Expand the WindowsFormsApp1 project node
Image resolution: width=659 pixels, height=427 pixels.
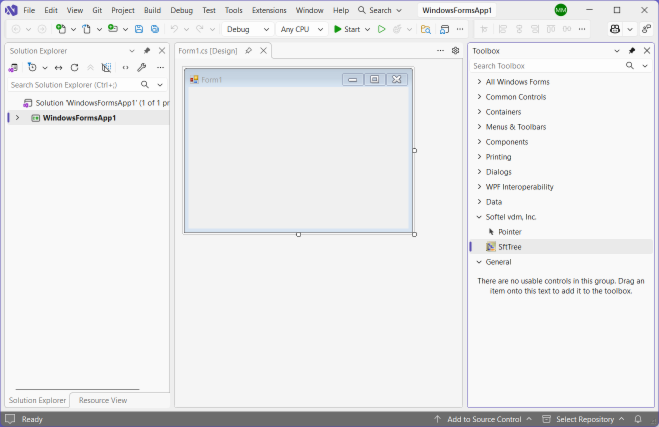17,118
